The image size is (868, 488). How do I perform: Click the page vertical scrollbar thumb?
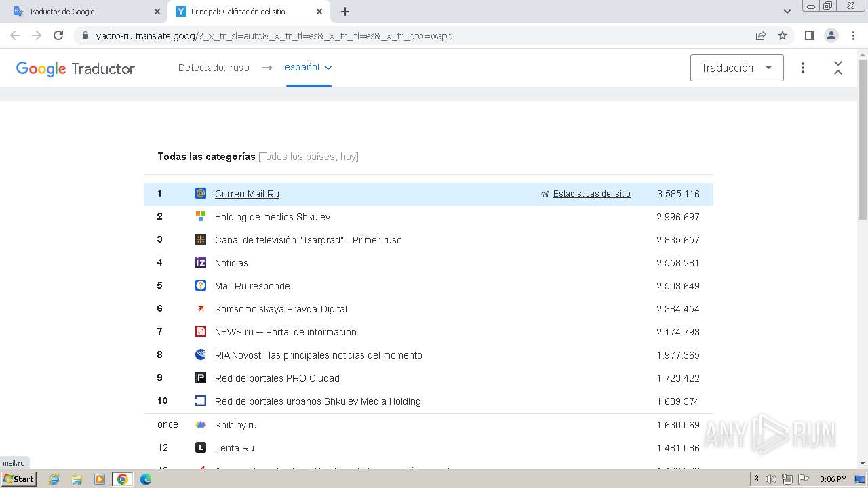[863, 139]
